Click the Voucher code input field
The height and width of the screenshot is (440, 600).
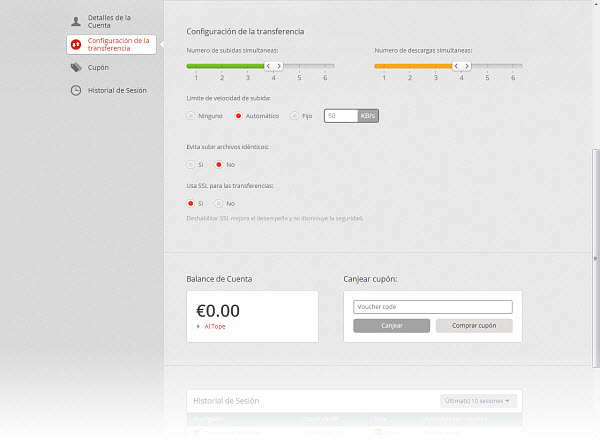tap(433, 307)
